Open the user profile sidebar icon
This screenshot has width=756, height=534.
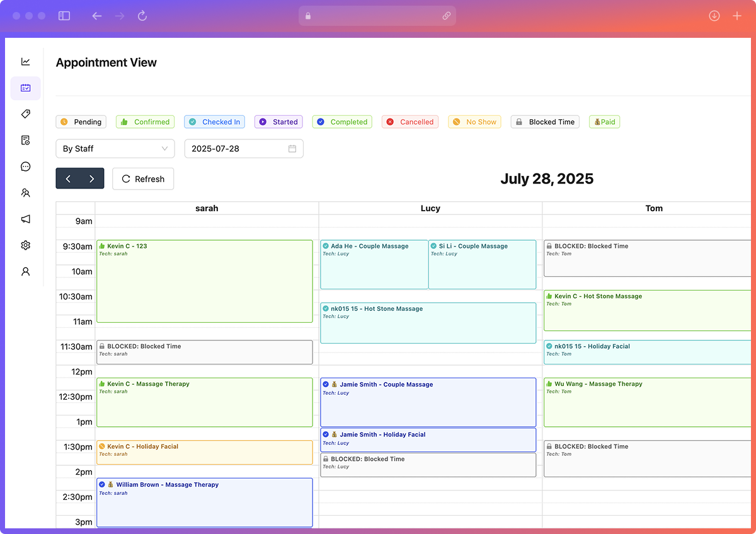[26, 271]
